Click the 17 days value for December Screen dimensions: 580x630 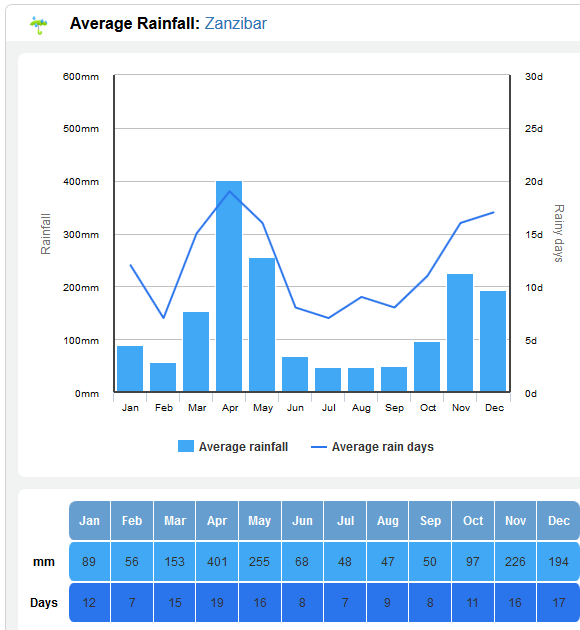[559, 602]
